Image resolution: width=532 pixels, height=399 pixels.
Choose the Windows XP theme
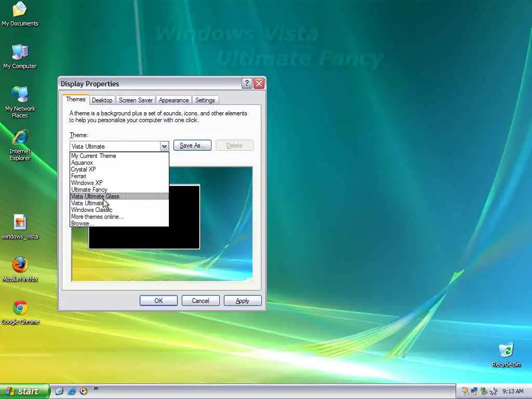tap(119, 183)
